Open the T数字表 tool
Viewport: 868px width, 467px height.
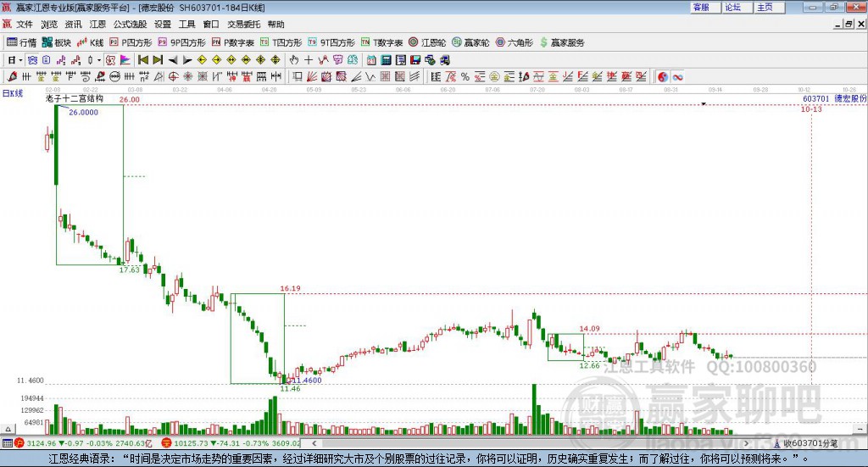coord(382,42)
